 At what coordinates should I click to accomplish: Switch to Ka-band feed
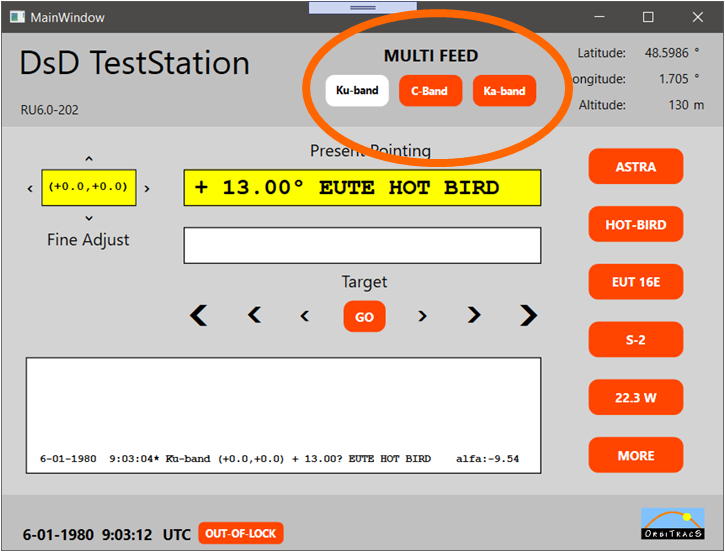point(504,91)
